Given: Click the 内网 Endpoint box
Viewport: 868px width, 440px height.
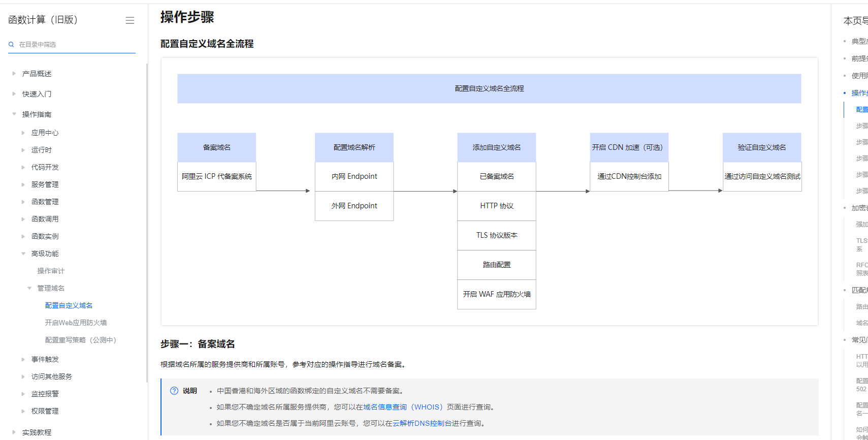Looking at the screenshot, I should [x=355, y=176].
